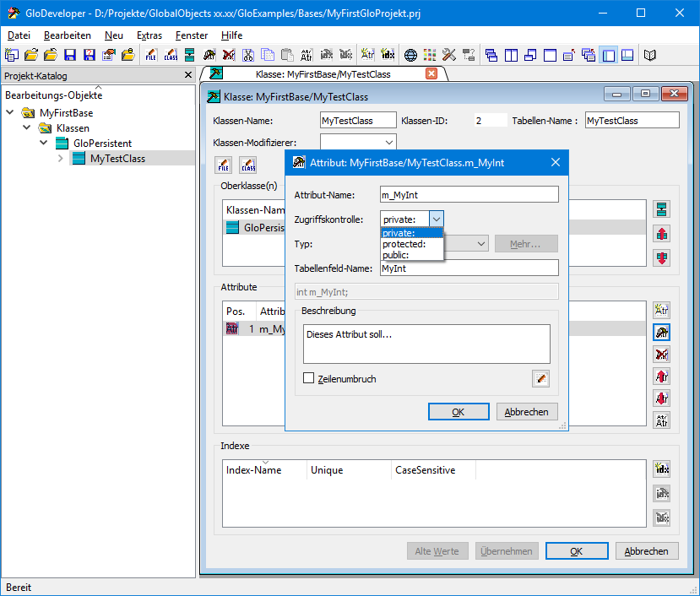
Task: Close the Klasse MyTestClass tab
Action: [431, 73]
